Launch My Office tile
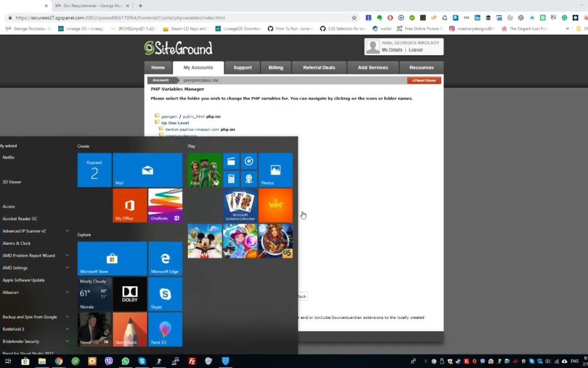The image size is (588, 368). [130, 206]
